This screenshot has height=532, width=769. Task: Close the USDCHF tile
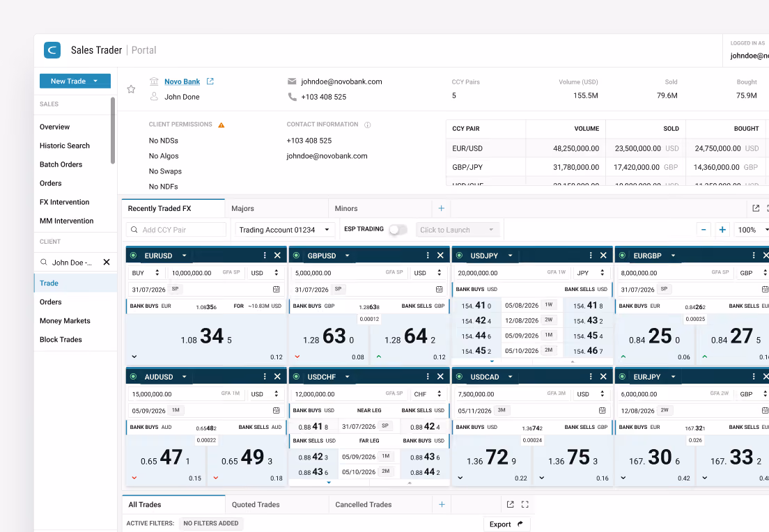pos(440,377)
